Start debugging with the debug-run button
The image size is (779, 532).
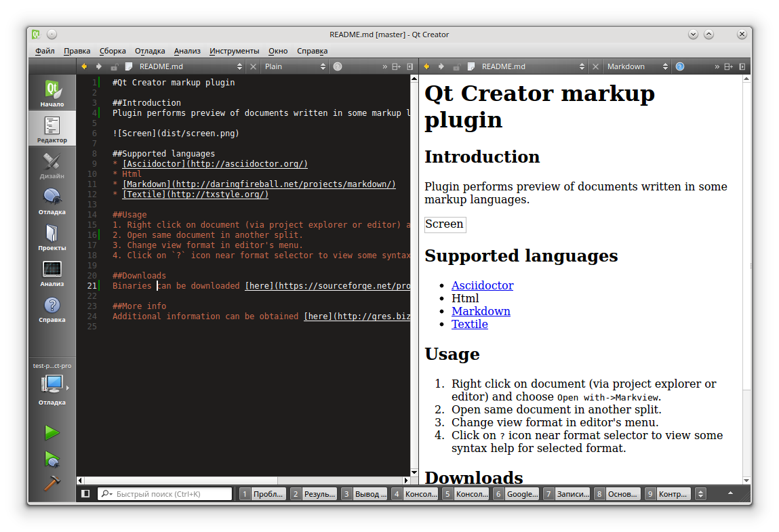(x=52, y=459)
